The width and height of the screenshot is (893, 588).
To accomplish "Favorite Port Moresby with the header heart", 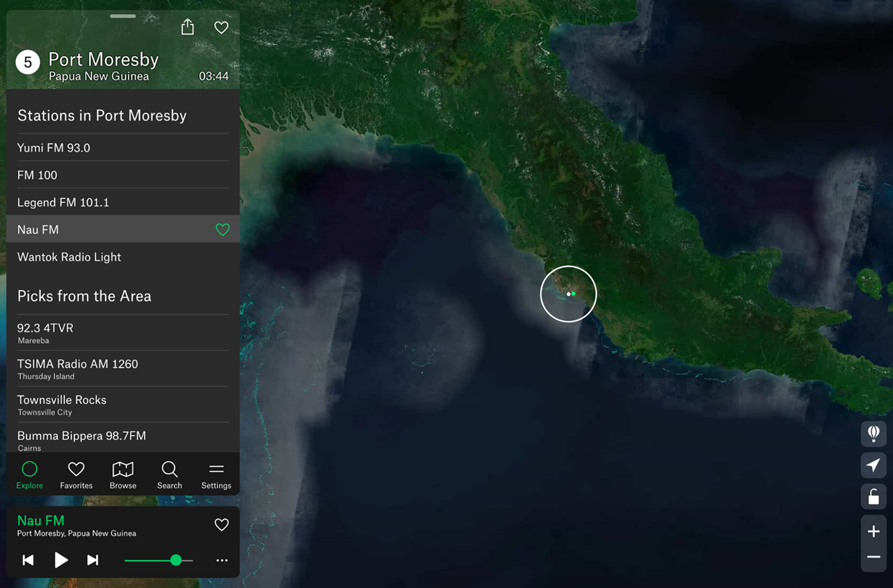I will point(221,28).
